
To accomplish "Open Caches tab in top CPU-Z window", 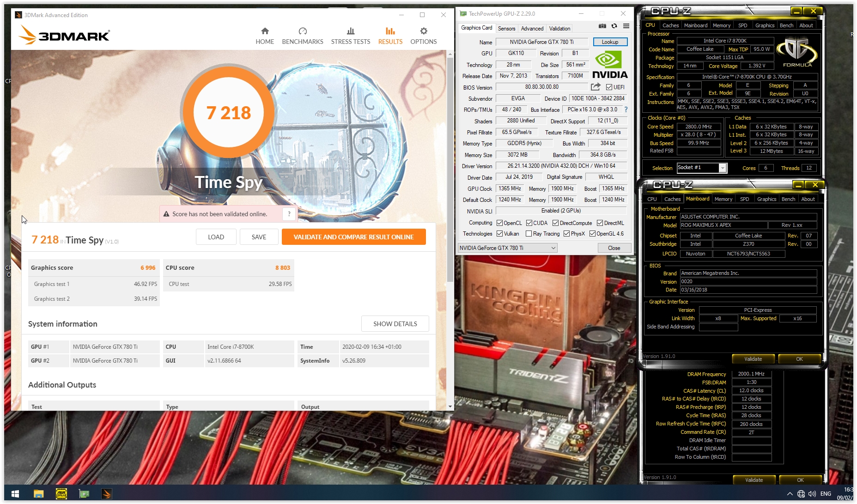I will [670, 25].
